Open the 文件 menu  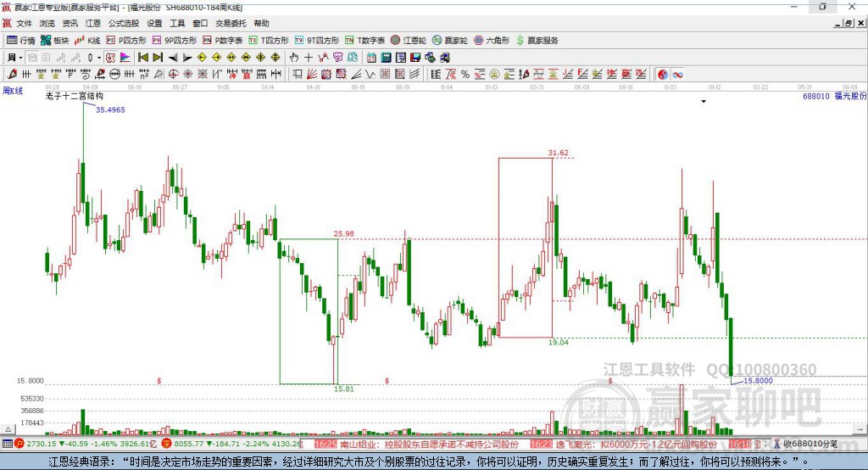click(24, 23)
